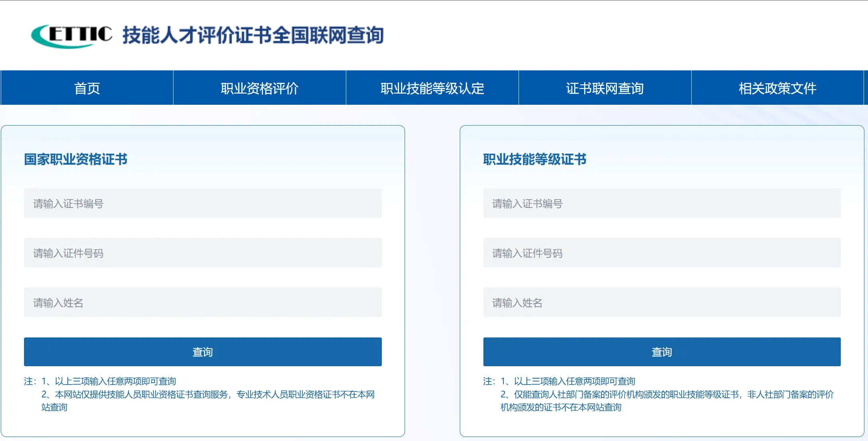Open the 证书联网查询 menu item
The width and height of the screenshot is (868, 441).
[x=605, y=88]
